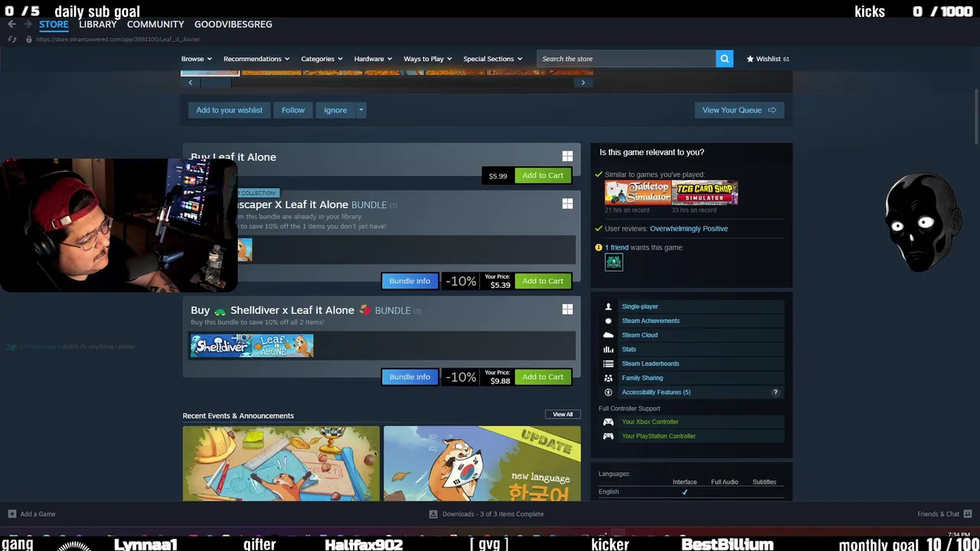The height and width of the screenshot is (551, 980).
Task: Open the Stats feature link
Action: (629, 350)
